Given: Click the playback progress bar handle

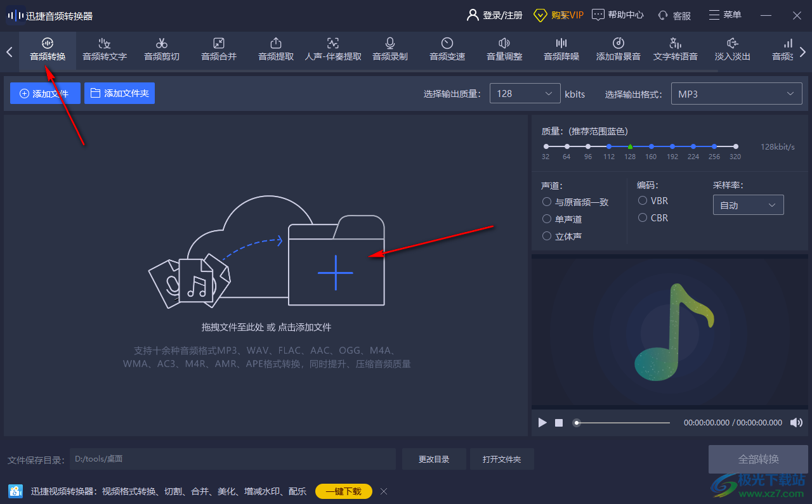Looking at the screenshot, I should point(576,422).
